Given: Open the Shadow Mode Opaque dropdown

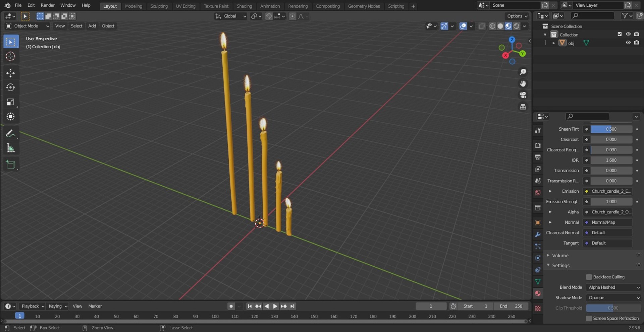Looking at the screenshot, I should pos(613,298).
